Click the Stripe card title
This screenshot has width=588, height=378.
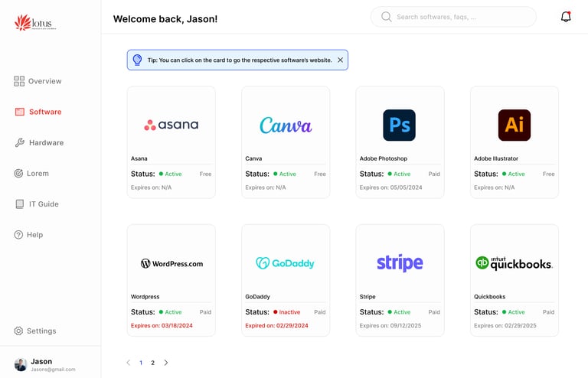[x=367, y=296]
